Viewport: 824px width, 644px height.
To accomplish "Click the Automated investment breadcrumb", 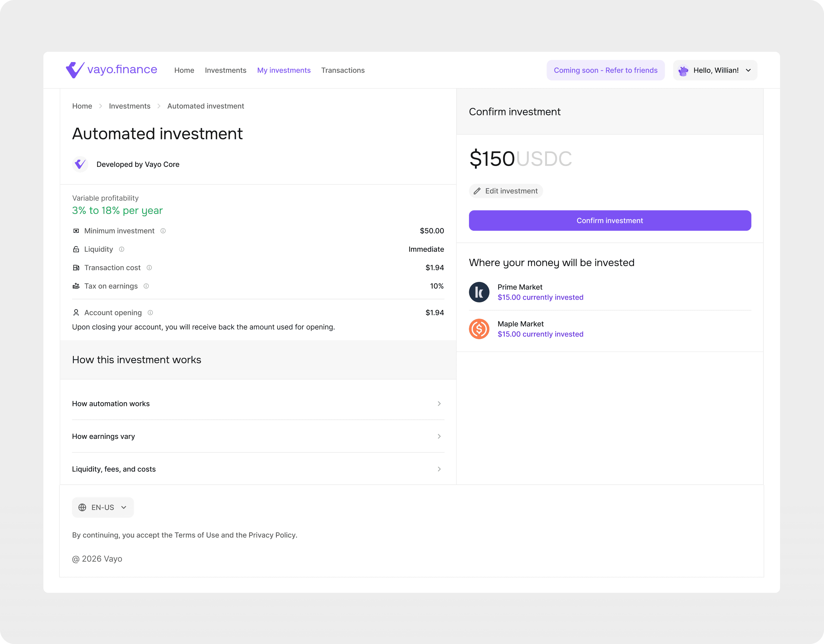I will point(206,106).
